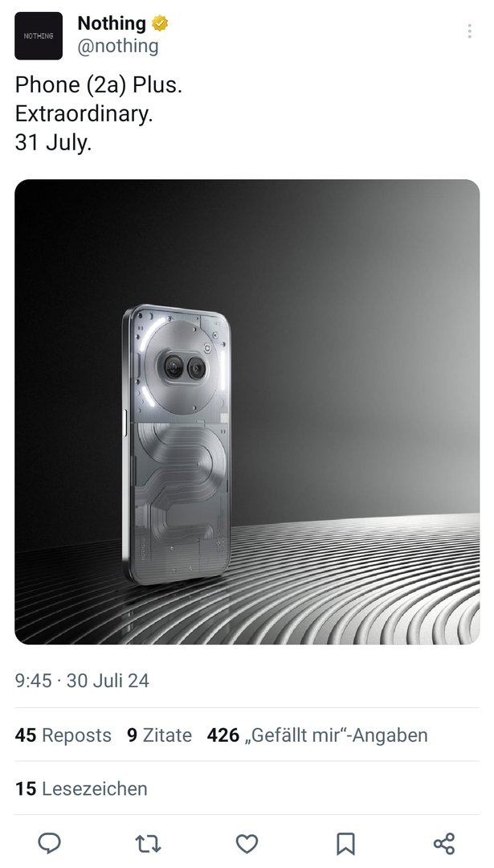
Task: Repost this tweet with the retweet icon
Action: [x=148, y=844]
